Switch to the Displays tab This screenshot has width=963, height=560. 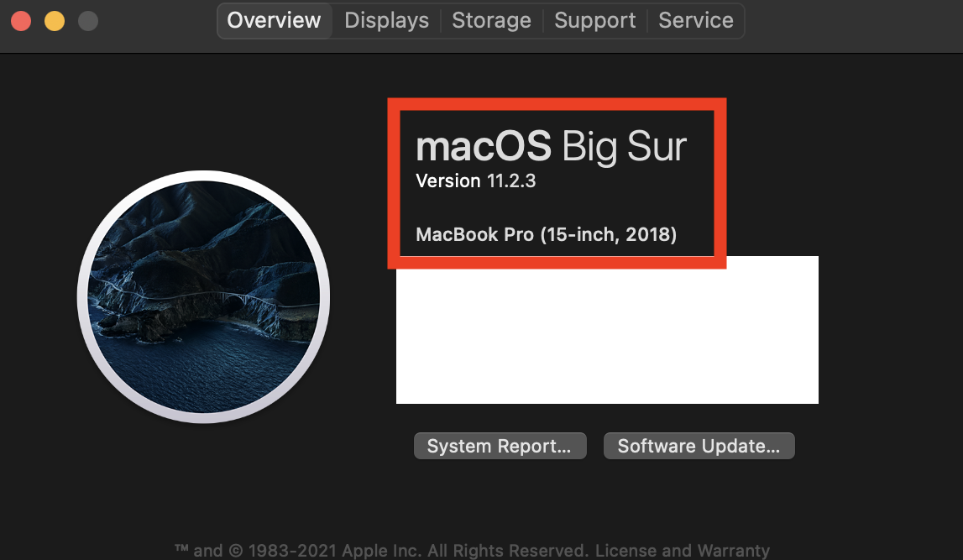click(386, 21)
